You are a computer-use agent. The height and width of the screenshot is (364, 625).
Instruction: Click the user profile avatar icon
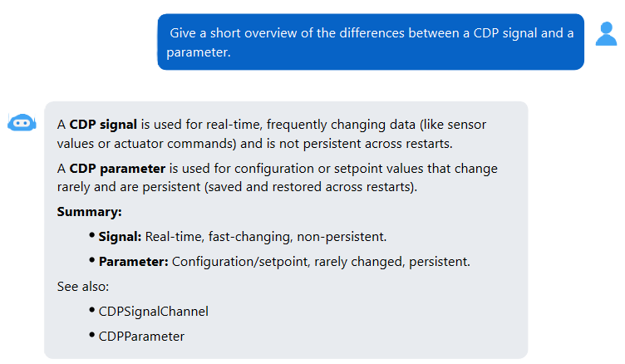click(606, 34)
